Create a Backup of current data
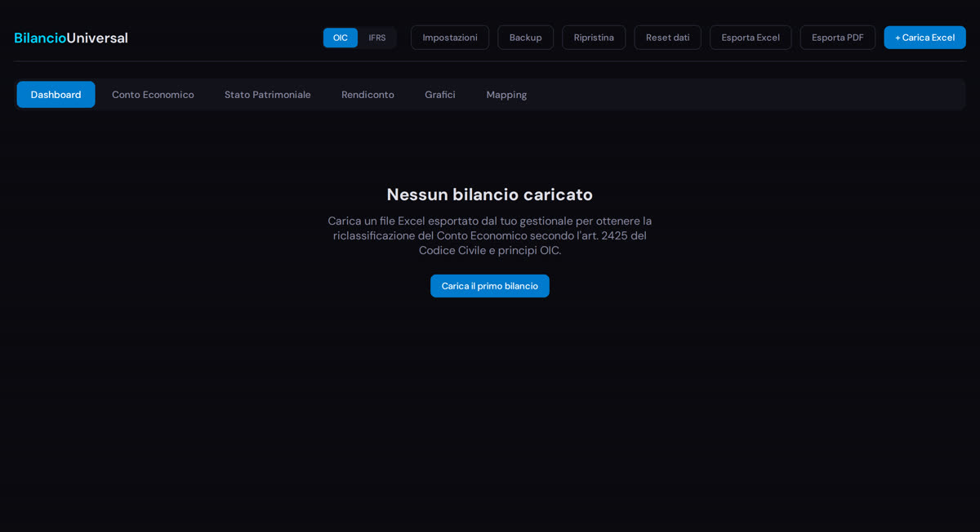 525,37
